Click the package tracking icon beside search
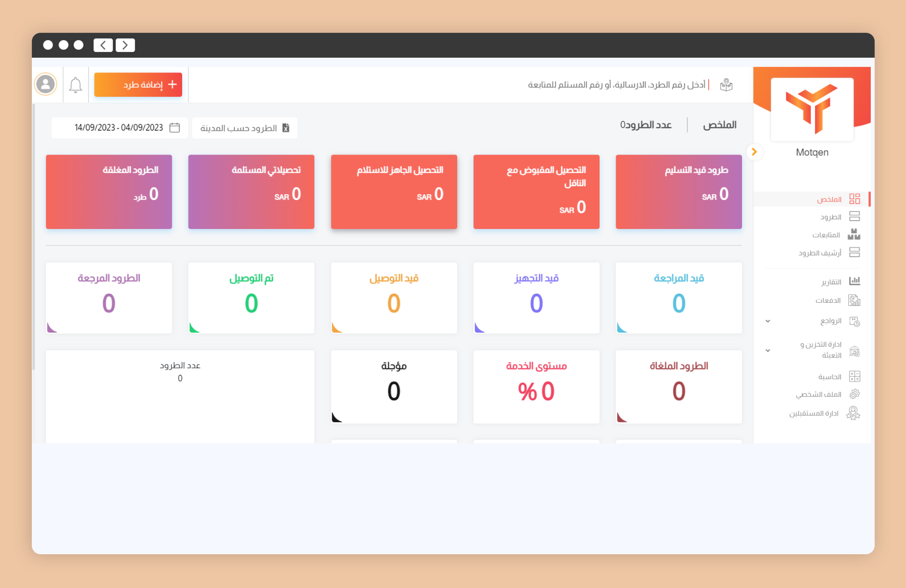Viewport: 906px width, 588px height. tap(726, 85)
